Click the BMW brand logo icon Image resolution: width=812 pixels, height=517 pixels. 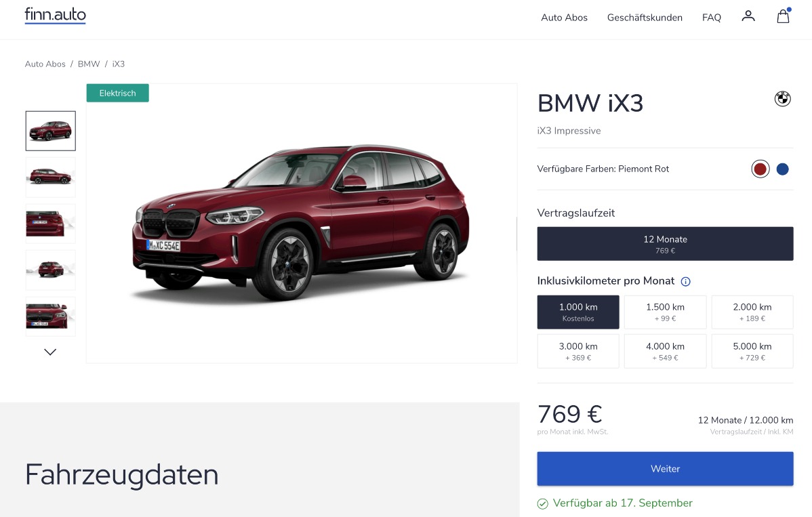coord(782,98)
